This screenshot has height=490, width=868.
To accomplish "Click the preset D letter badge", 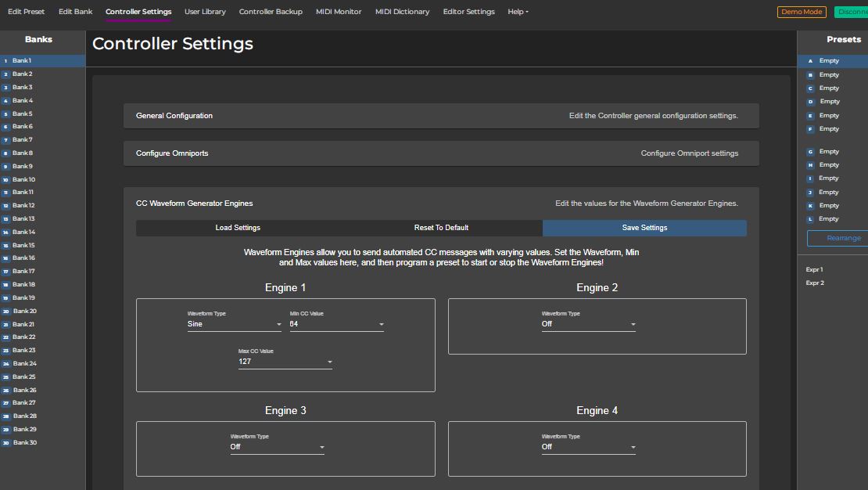I will click(810, 102).
